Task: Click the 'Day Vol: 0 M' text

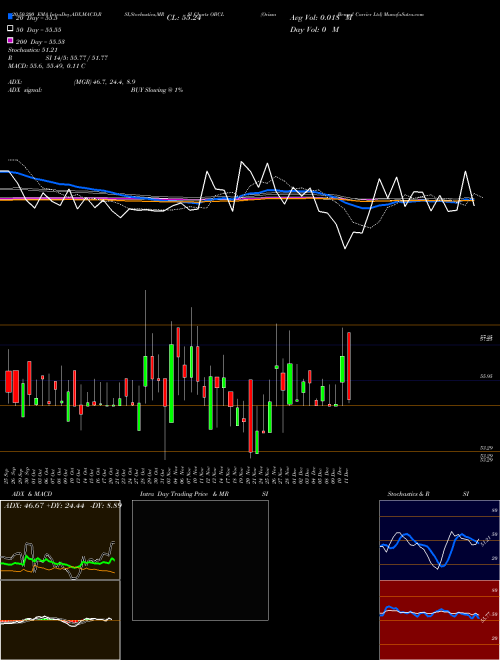Action: tap(314, 29)
